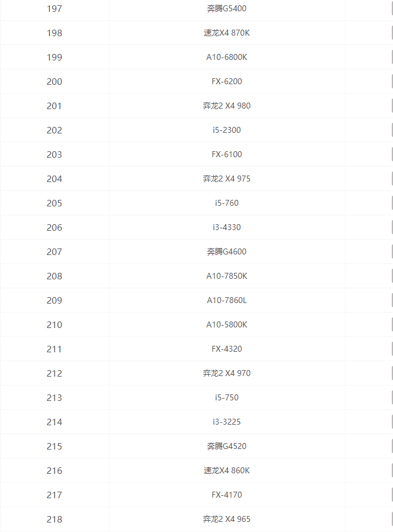Viewport: 393px width, 532px height.
Task: Click the FX-4320 CPU name
Action: tap(227, 349)
